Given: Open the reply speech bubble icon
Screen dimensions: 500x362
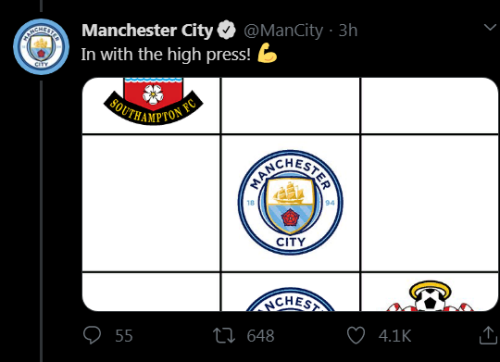Looking at the screenshot, I should (92, 335).
